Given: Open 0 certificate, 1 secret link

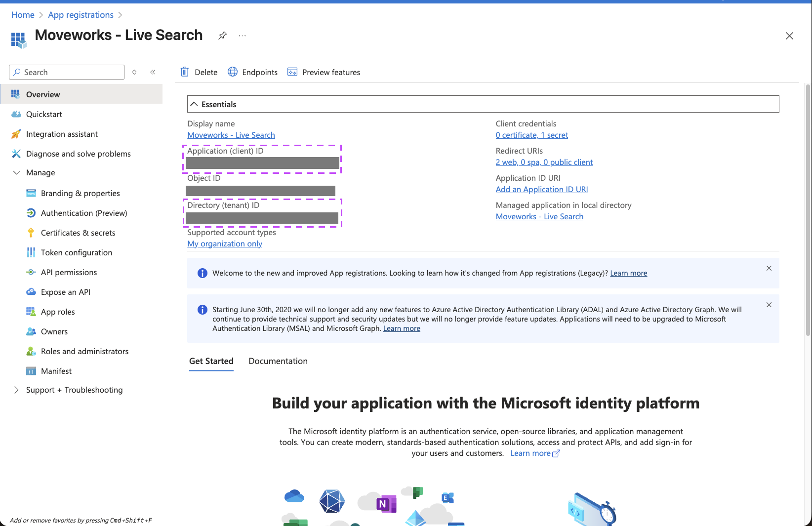Looking at the screenshot, I should tap(532, 135).
